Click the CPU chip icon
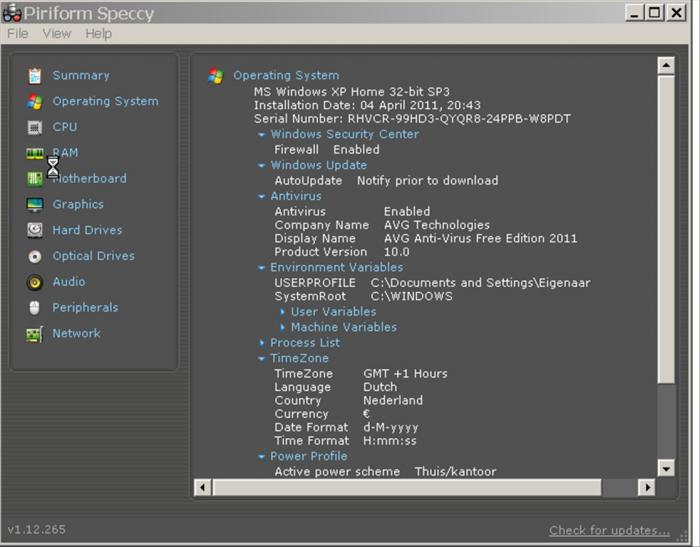The image size is (700, 547). tap(35, 128)
